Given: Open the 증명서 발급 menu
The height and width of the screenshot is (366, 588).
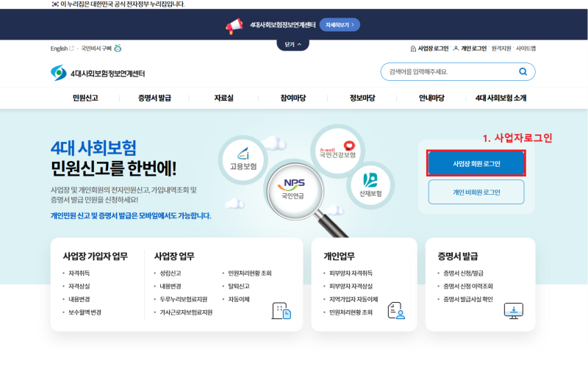Looking at the screenshot, I should (154, 98).
